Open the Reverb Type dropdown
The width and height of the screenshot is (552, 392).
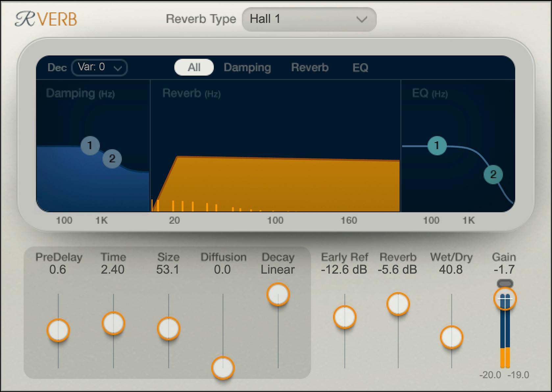[309, 19]
